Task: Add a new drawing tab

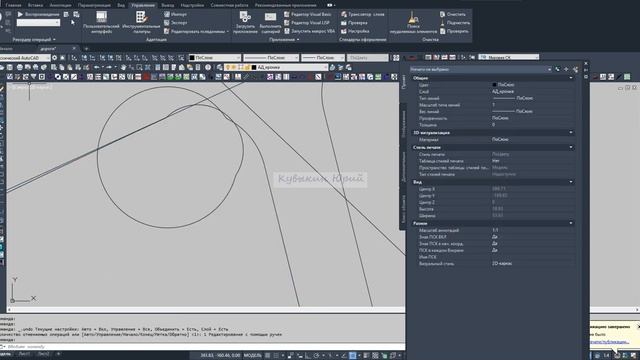Action: [x=86, y=49]
